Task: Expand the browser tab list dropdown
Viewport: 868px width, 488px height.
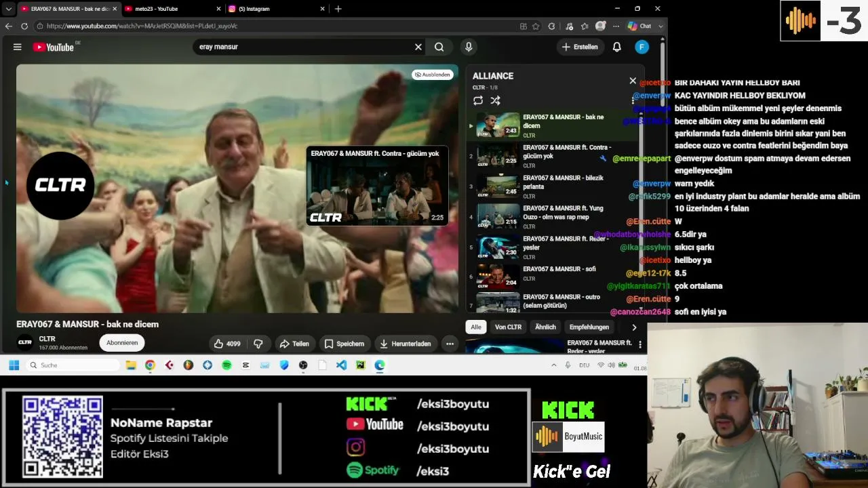Action: point(8,9)
